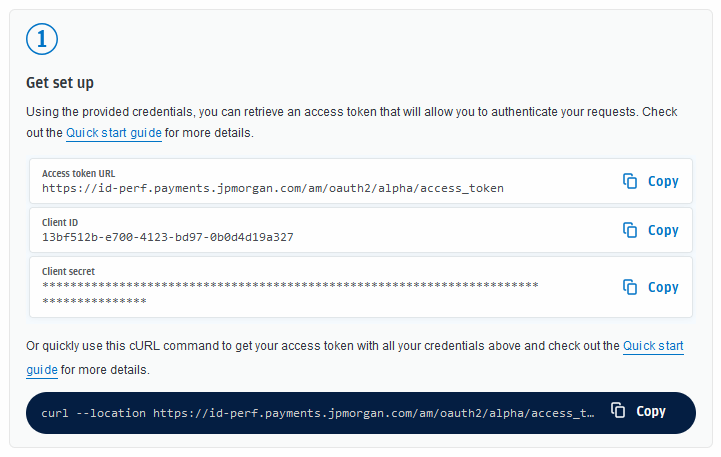
Task: Click the copy icon for Client secret
Action: 630,287
